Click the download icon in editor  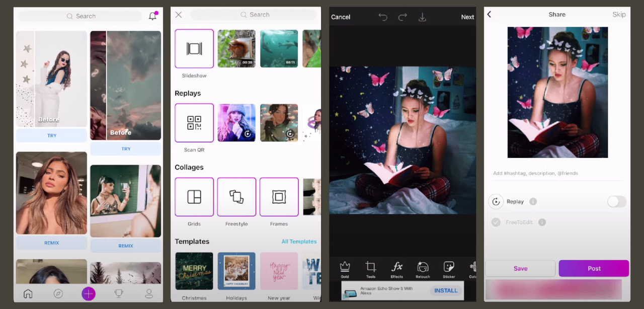(422, 17)
